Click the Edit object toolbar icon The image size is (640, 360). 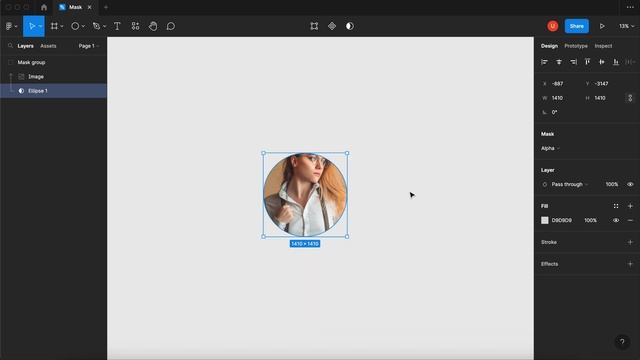tap(314, 26)
